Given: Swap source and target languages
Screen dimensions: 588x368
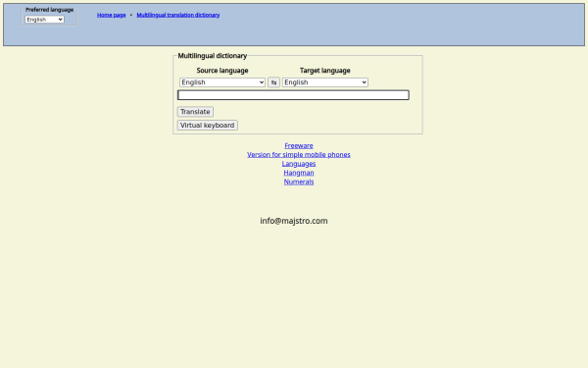Looking at the screenshot, I should 273,82.
